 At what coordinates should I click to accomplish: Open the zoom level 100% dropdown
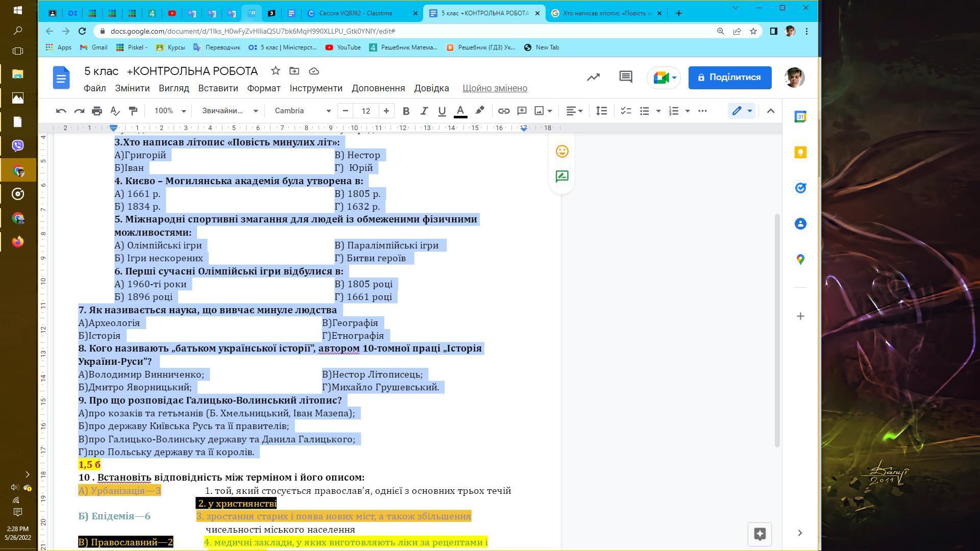tap(170, 111)
